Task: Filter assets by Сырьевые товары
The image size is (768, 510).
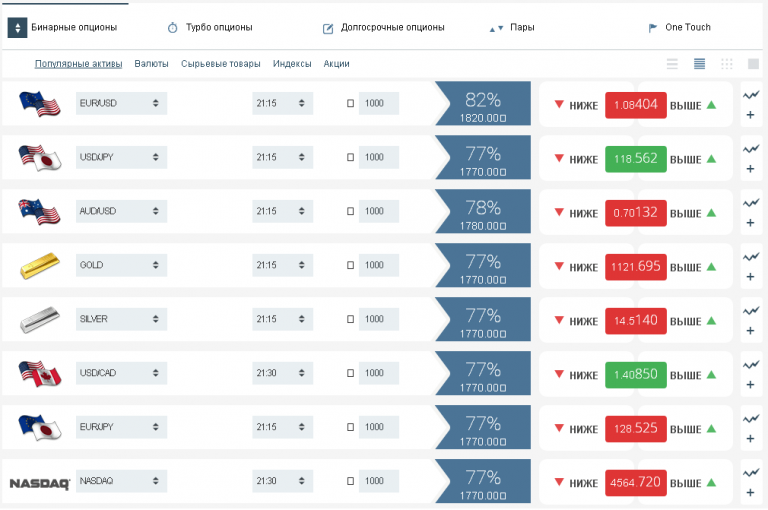Action: point(220,64)
